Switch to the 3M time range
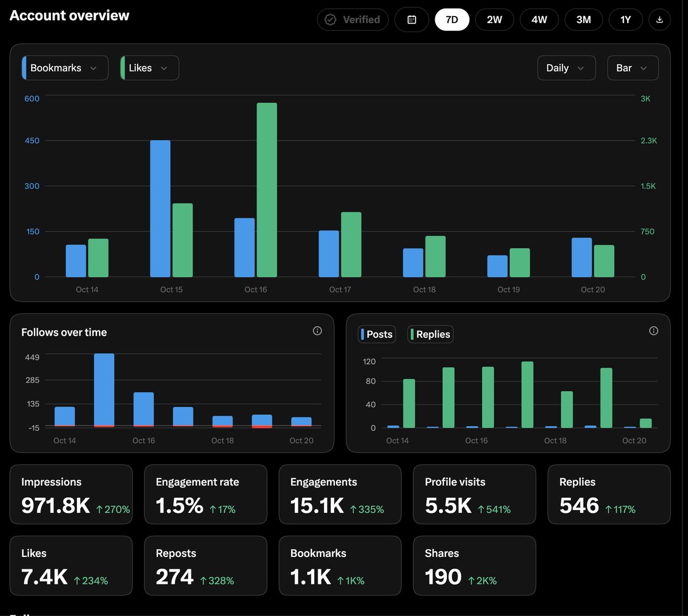688x616 pixels. coord(584,20)
